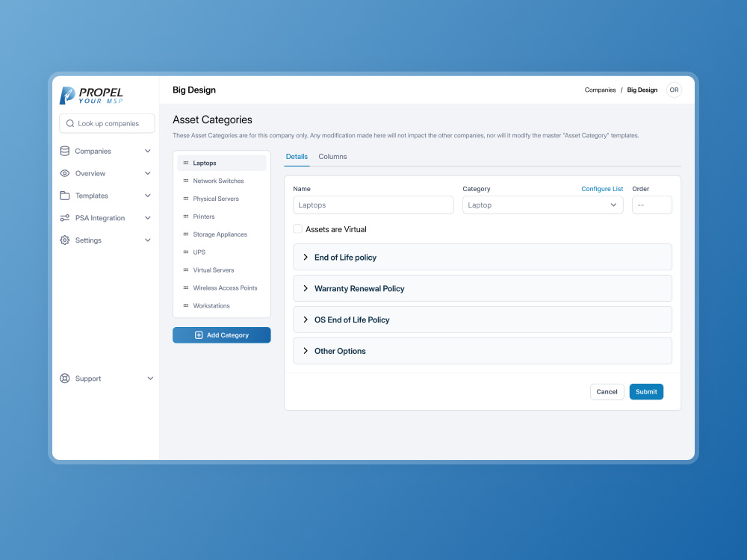The height and width of the screenshot is (560, 747).
Task: Open the Overview sidebar menu
Action: coord(106,173)
